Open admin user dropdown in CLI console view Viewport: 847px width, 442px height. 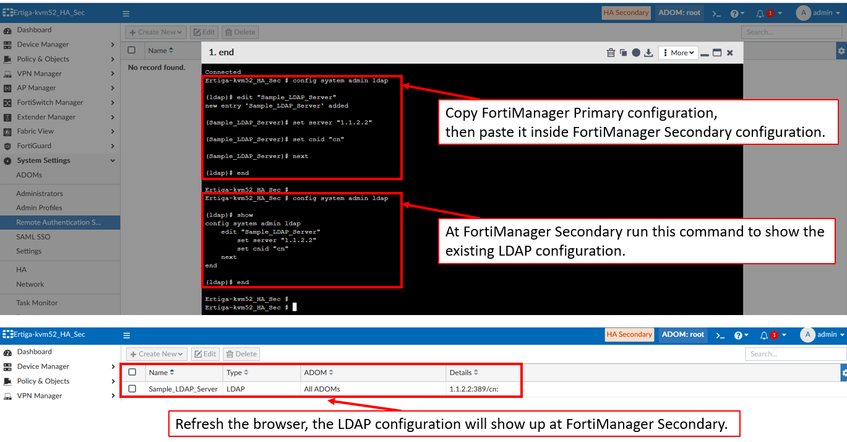[820, 13]
